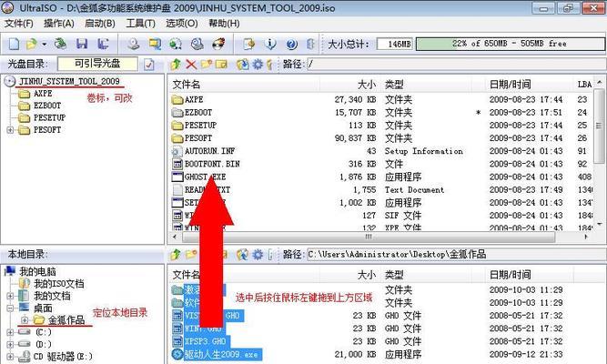Save the ISO with the floppy icon
This screenshot has width=607, height=364.
[82, 45]
